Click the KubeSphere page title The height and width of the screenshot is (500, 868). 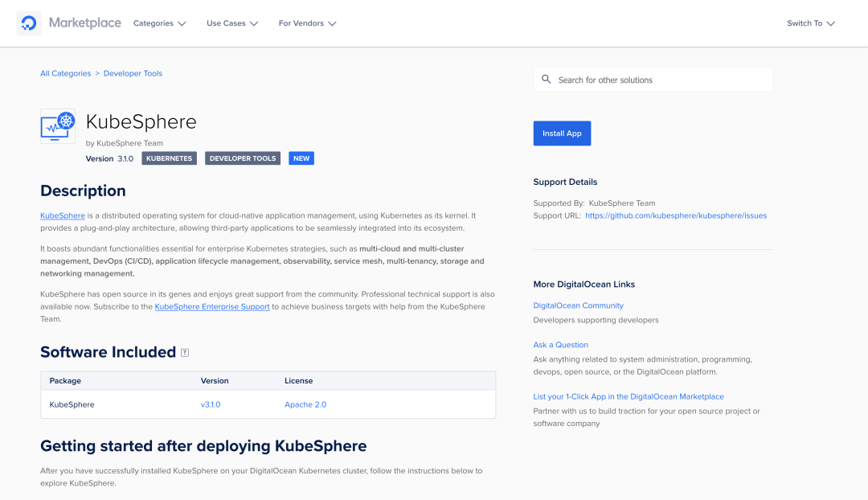(x=141, y=122)
